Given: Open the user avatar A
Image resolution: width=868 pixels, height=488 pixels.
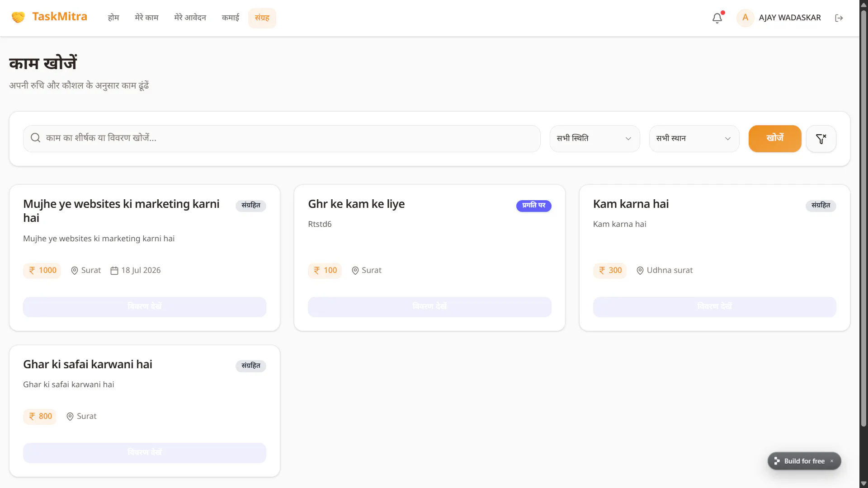Looking at the screenshot, I should [745, 18].
